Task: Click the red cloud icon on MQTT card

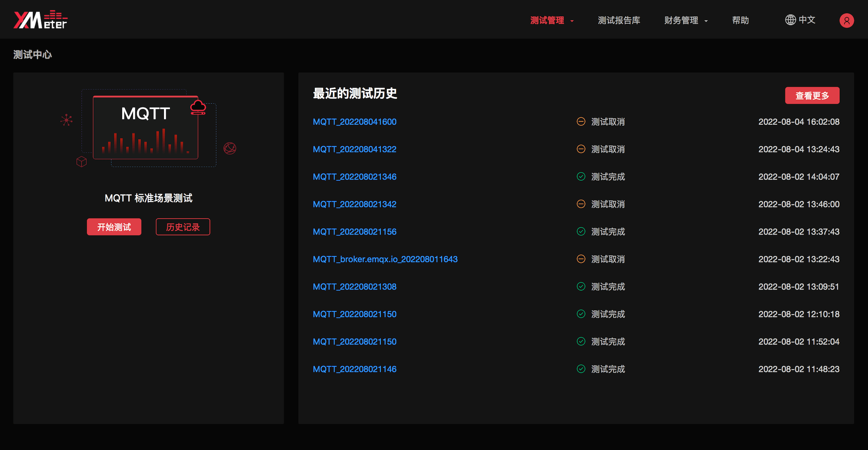Action: [x=198, y=107]
